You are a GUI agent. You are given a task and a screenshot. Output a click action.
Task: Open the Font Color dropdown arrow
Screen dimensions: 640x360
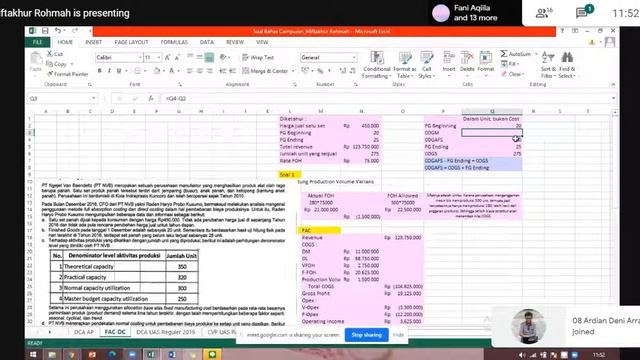(178, 71)
